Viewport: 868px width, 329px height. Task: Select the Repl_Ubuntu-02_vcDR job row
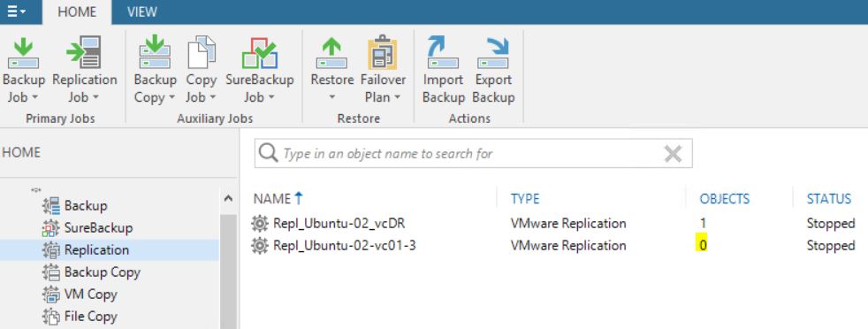(x=553, y=223)
